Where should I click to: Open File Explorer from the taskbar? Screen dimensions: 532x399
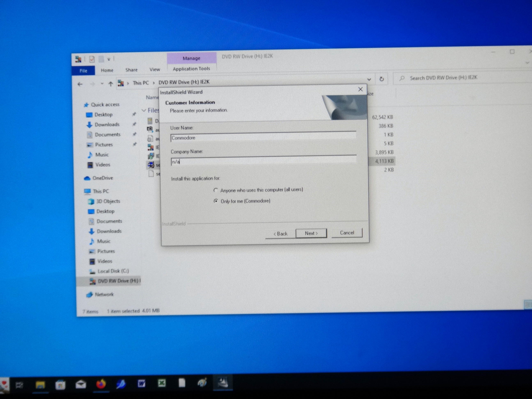pos(40,385)
